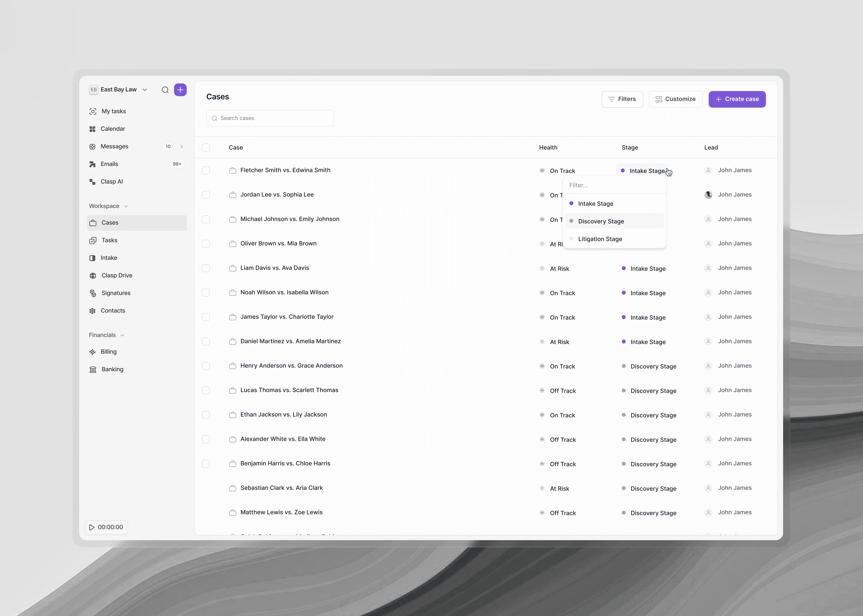Open the Filters button
The height and width of the screenshot is (616, 863).
[622, 99]
